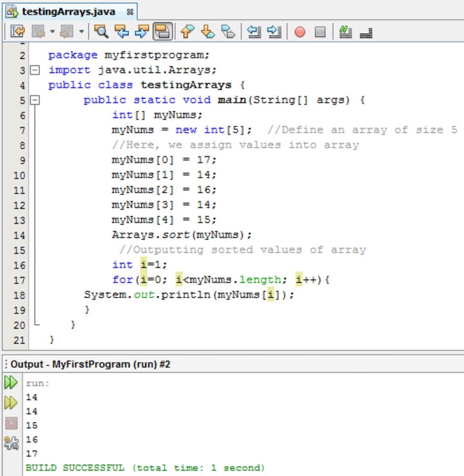Click red Start Macro Recording button

point(300,32)
